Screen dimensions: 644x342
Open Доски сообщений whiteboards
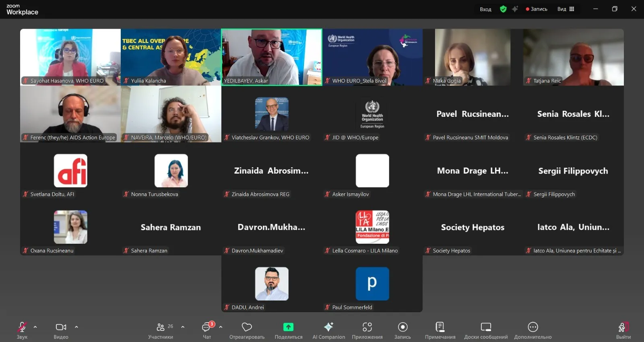pyautogui.click(x=486, y=330)
